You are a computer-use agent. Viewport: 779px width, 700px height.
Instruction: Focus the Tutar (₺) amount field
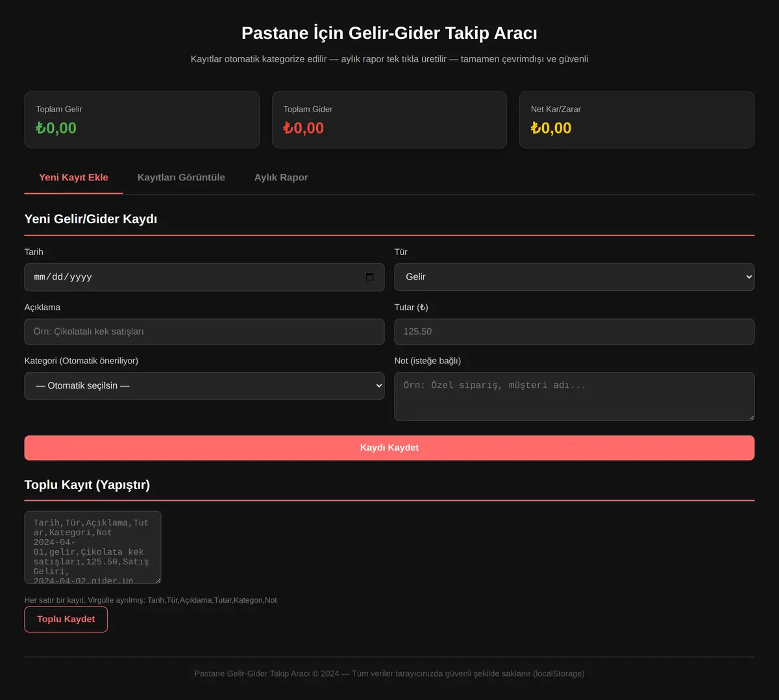coord(575,332)
